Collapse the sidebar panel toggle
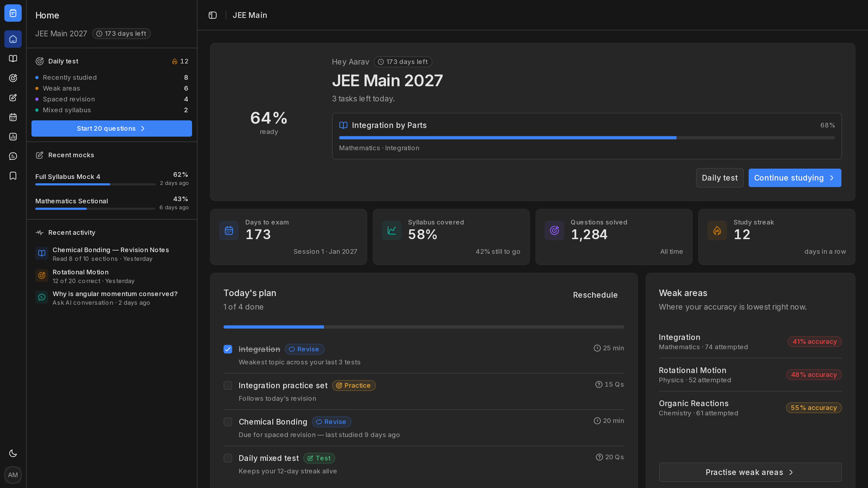This screenshot has width=868, height=488. 213,15
